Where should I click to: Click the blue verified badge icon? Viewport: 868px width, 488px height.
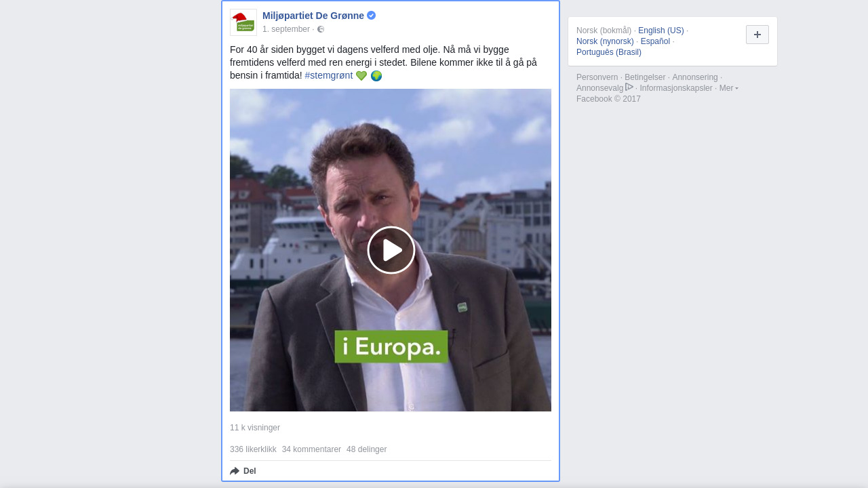372,16
